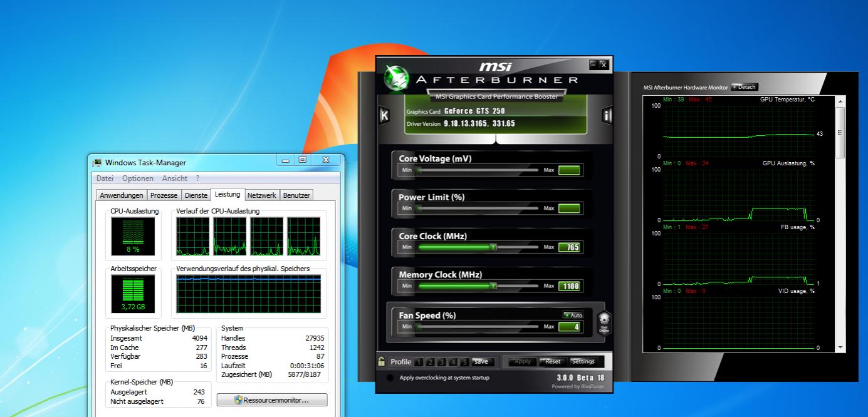Screen dimensions: 868x417
Task: Switch to the Anwendungen tab
Action: 122,195
